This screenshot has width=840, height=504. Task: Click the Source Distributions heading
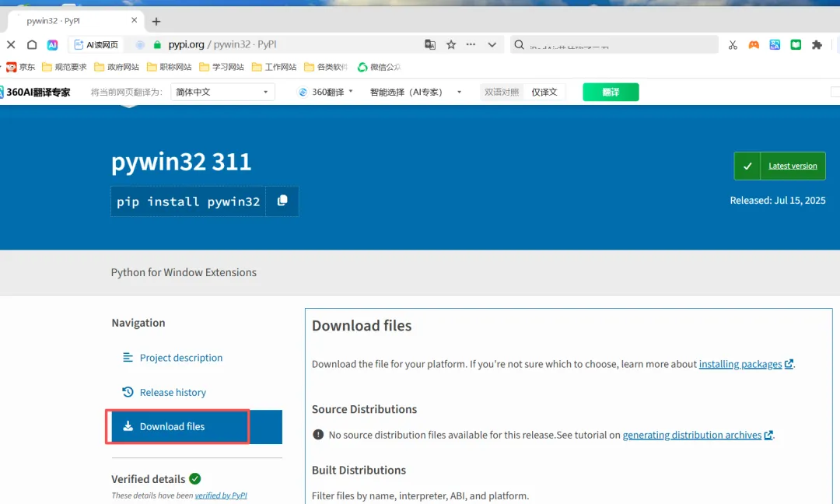point(364,409)
